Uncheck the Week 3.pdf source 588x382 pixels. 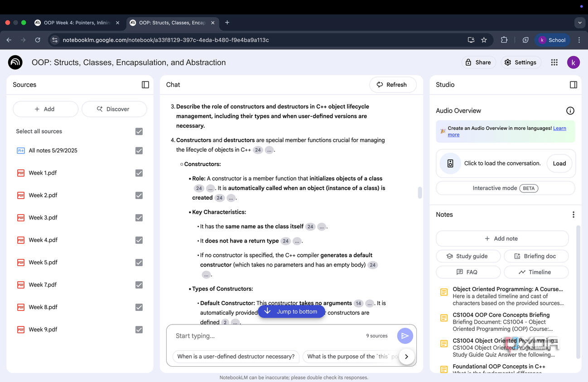pyautogui.click(x=139, y=218)
